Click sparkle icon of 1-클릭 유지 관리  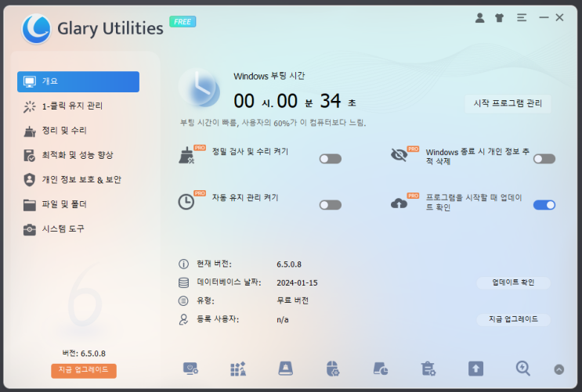[x=30, y=106]
